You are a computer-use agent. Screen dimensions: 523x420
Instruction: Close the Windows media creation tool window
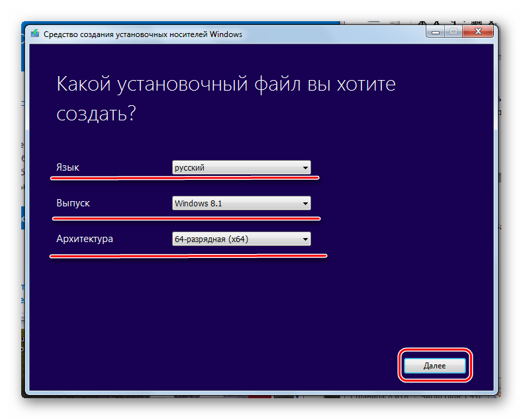(478, 32)
